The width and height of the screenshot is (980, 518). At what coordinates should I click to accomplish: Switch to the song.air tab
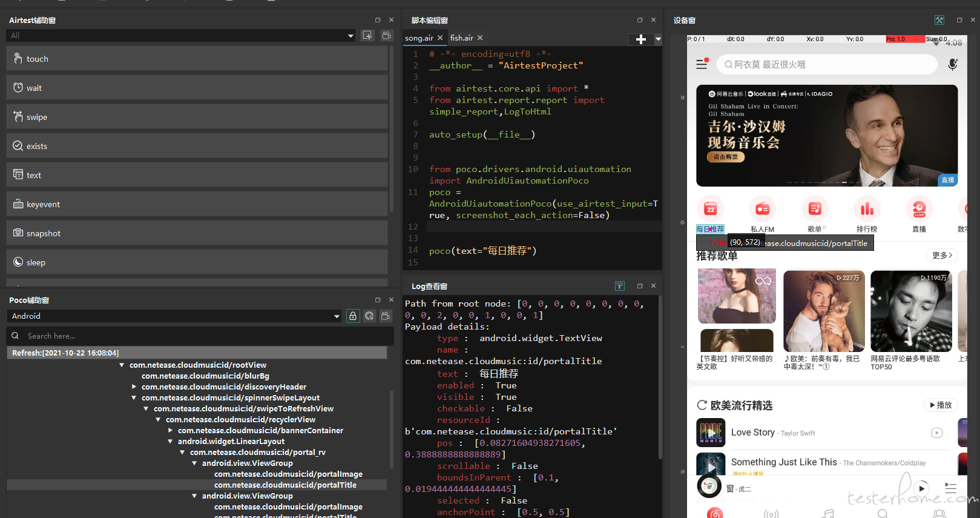(419, 38)
